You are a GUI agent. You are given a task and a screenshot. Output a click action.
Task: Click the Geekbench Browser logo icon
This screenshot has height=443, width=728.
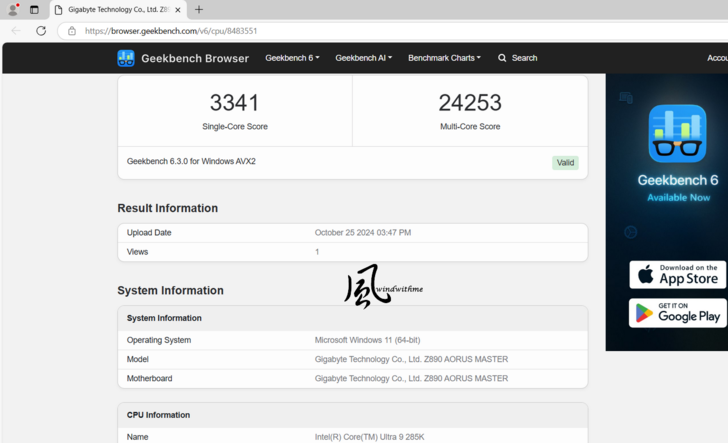(x=126, y=58)
